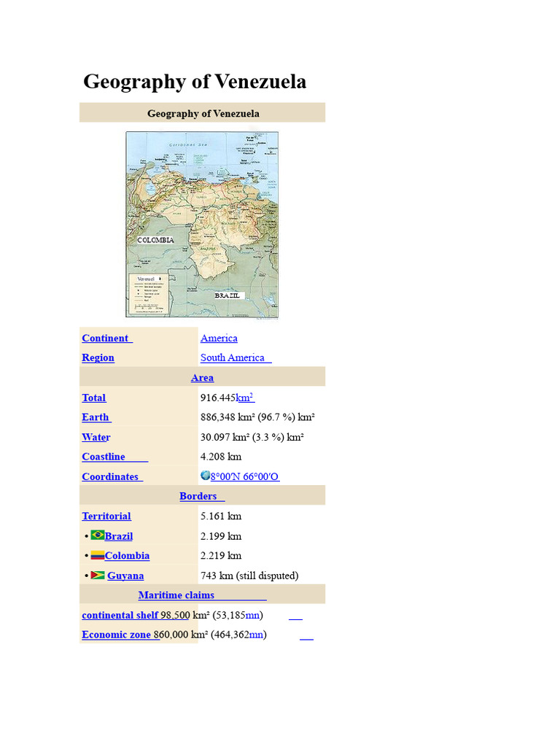
Task: Click the Total link
Action: [x=94, y=398]
